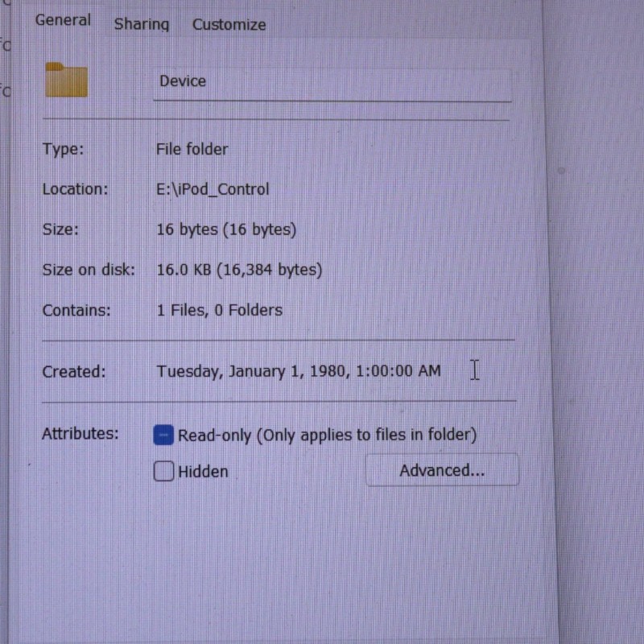Click the '16.0 KB (16,384 bytes)' value

coord(239,270)
